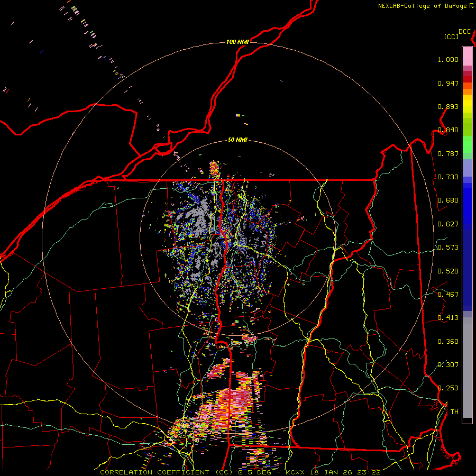Click the 0.787 color scale value

coord(448,153)
